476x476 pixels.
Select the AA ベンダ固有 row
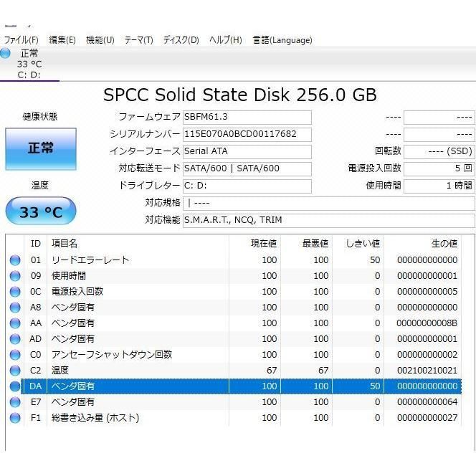tap(234, 323)
